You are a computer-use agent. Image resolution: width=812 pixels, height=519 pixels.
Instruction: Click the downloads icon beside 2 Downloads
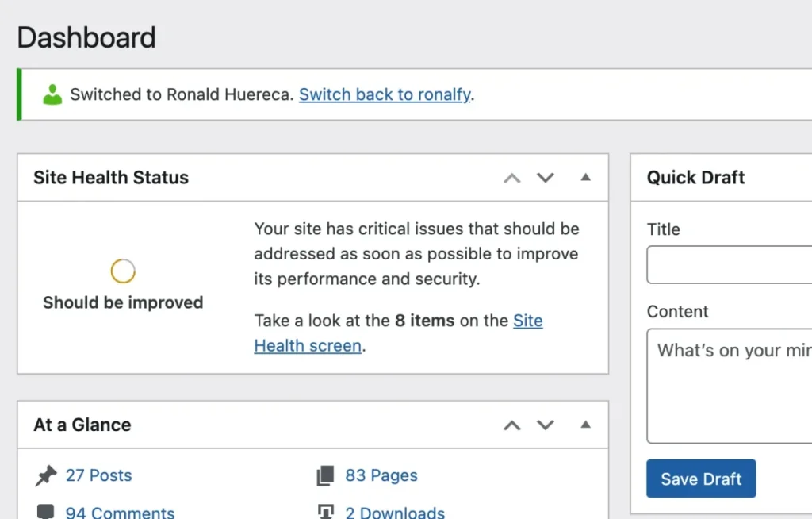tap(325, 512)
